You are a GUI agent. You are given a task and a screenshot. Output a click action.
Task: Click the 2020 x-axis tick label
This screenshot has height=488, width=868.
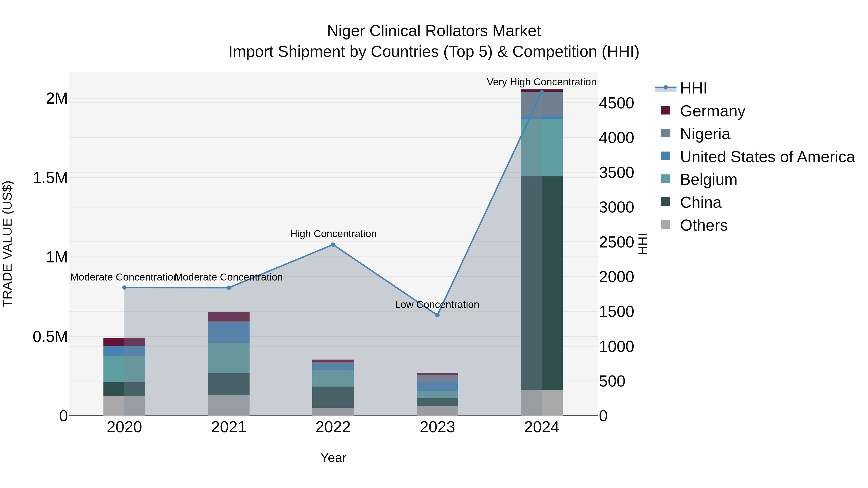[124, 427]
